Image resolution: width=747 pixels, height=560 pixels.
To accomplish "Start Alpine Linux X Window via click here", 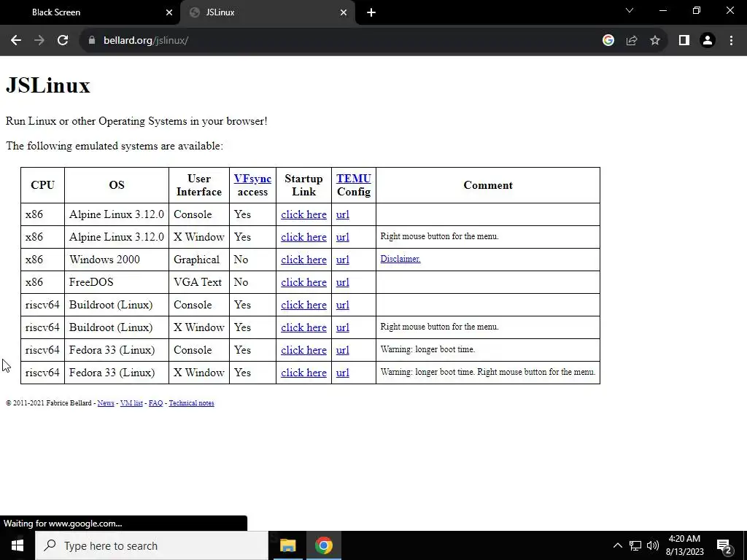I will tap(303, 237).
